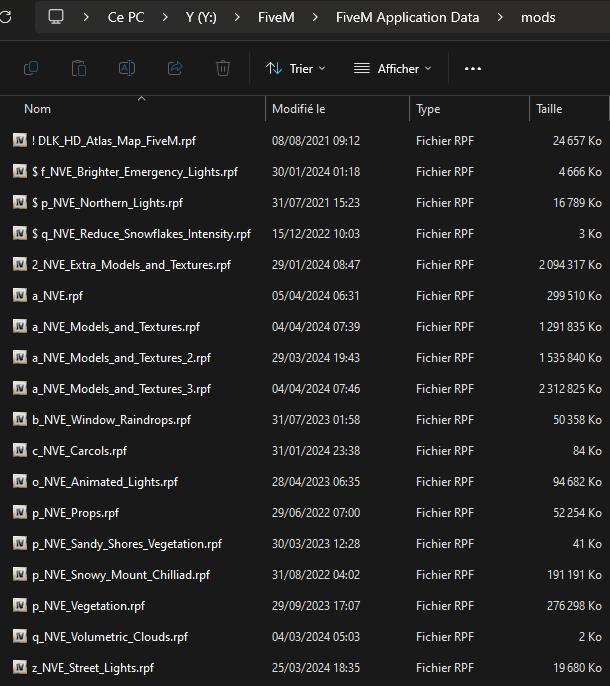Click file icon of 2_NVE_Extra_Models_and_Textures.rpf

pyautogui.click(x=20, y=265)
